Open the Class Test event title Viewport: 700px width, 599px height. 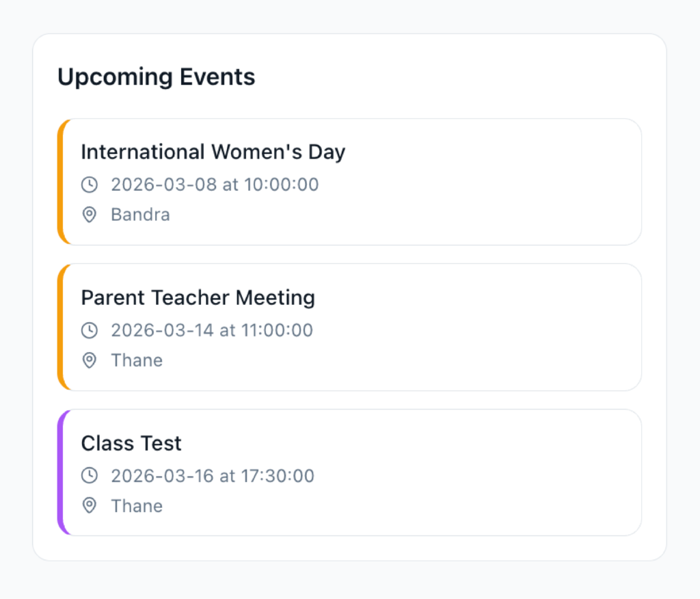pyautogui.click(x=131, y=443)
